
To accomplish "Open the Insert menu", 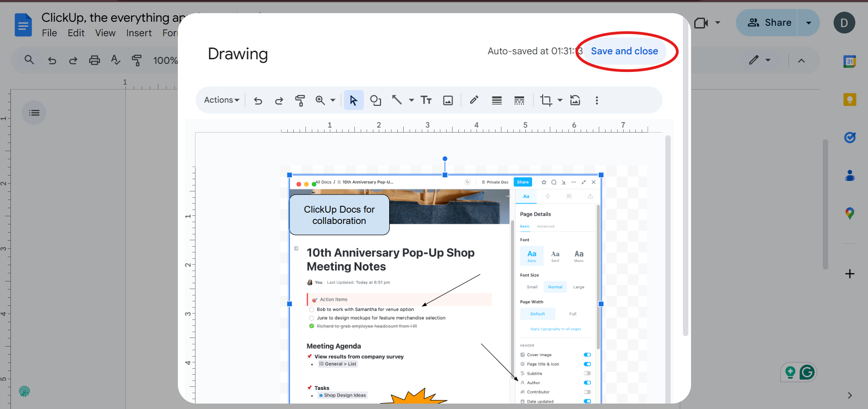I will click(138, 33).
